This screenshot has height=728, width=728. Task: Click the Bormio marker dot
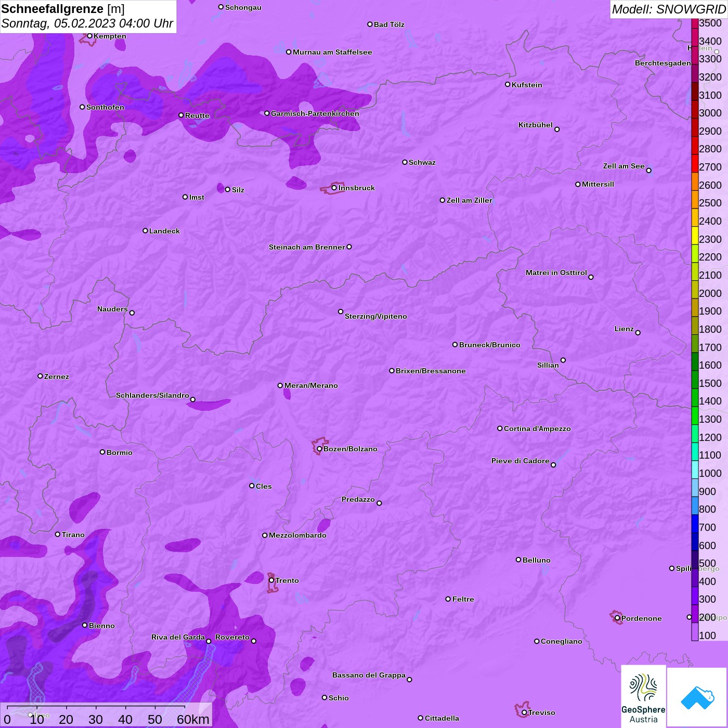[102, 452]
